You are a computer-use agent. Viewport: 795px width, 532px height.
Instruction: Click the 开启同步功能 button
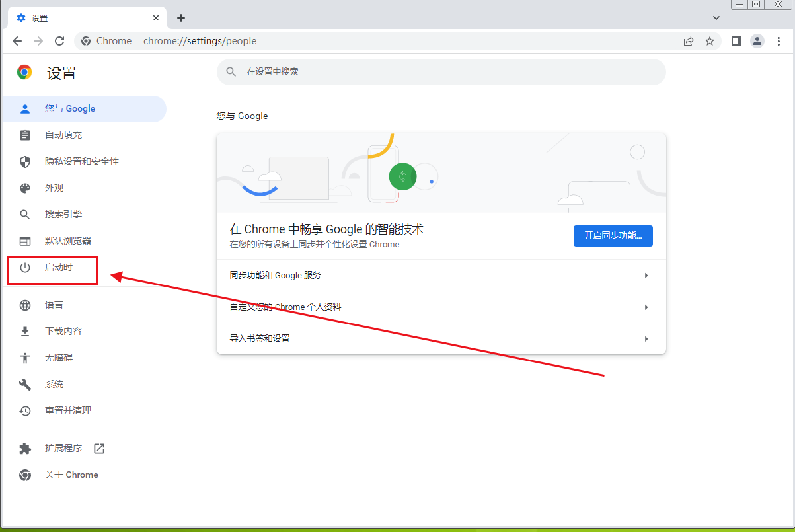613,236
